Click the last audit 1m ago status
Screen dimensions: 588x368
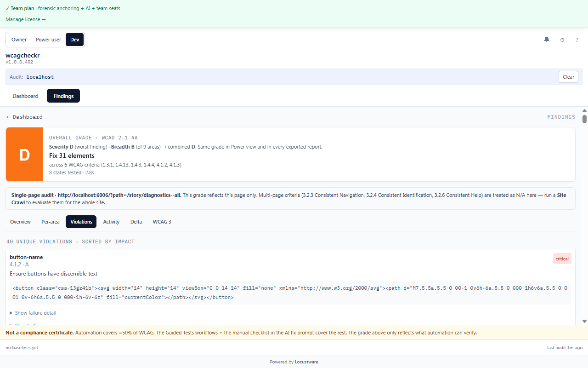[565, 348]
